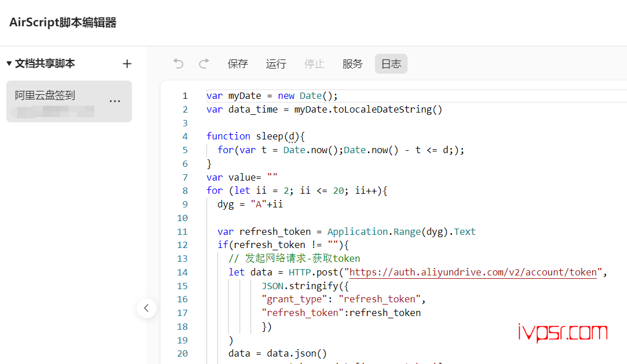The height and width of the screenshot is (364, 627).
Task: Click 'Application.Range(dyg).Text' code
Action: click(x=401, y=231)
